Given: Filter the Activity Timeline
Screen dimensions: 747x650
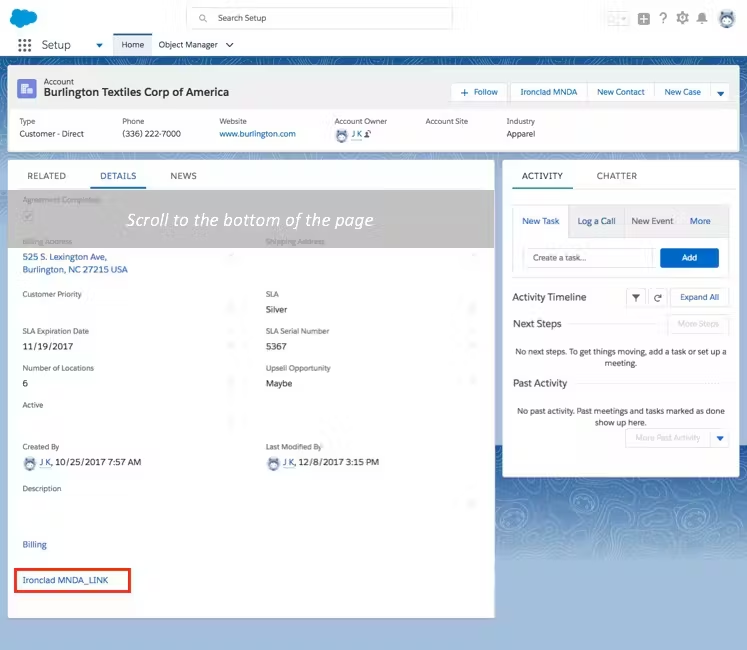Looking at the screenshot, I should tap(636, 297).
